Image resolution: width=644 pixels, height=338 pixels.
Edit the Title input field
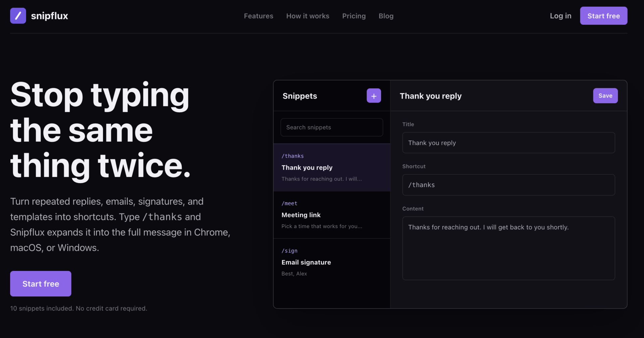coord(508,143)
